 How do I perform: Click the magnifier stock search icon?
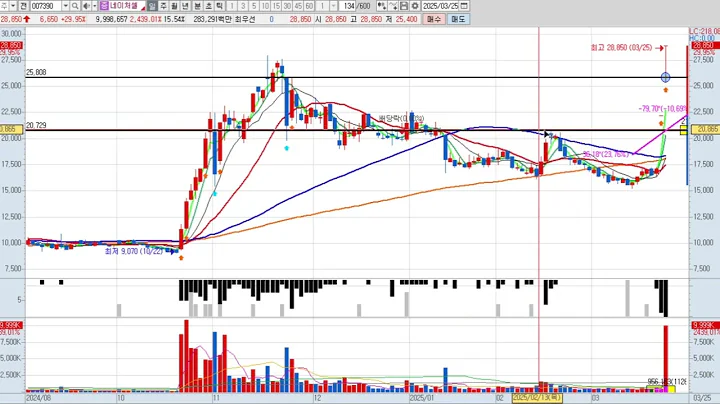click(75, 6)
